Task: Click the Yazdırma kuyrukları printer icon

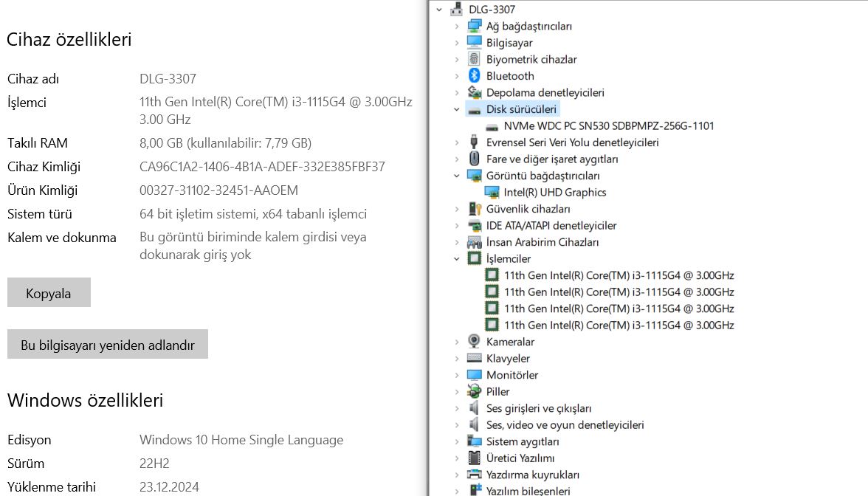Action: [475, 475]
